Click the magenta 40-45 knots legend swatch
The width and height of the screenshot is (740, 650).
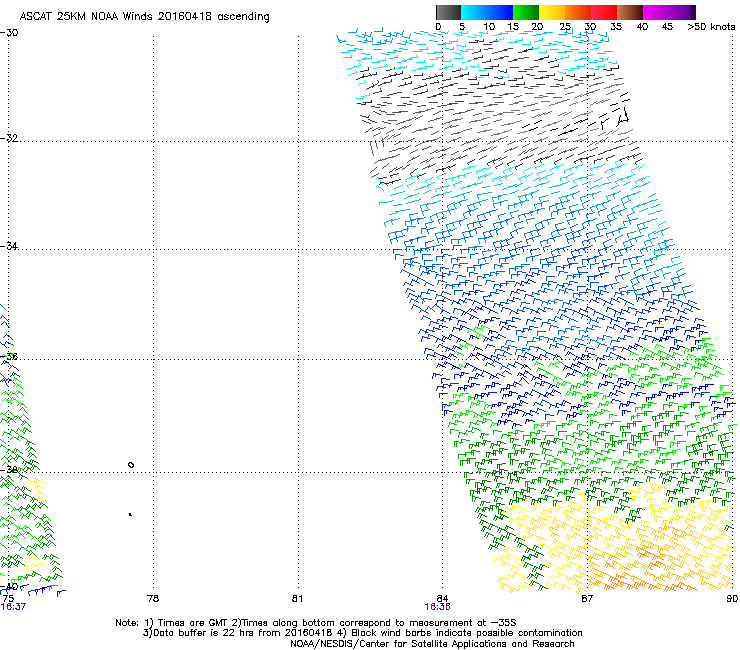coord(656,12)
